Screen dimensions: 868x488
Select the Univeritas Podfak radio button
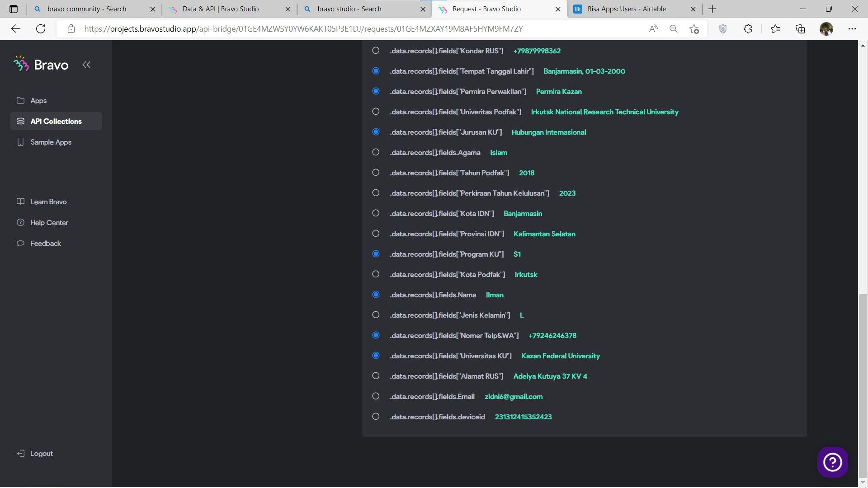pos(376,112)
